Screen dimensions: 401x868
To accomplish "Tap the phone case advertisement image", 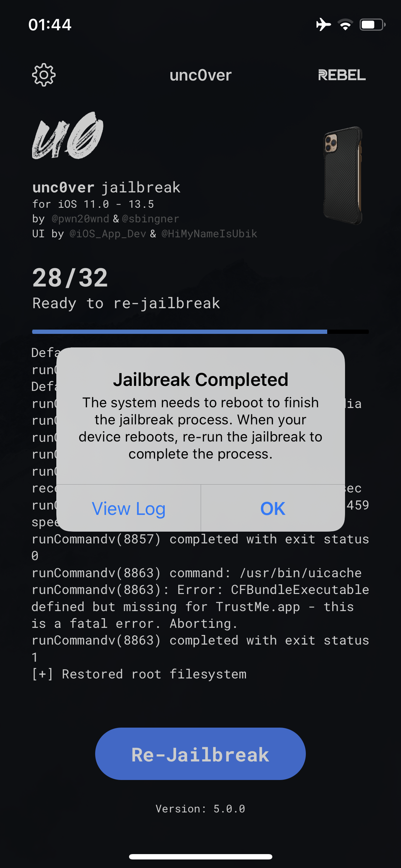I will click(343, 175).
